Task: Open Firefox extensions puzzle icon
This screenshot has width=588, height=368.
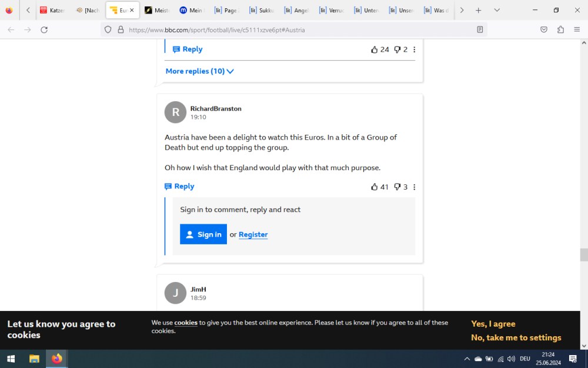Action: click(560, 29)
